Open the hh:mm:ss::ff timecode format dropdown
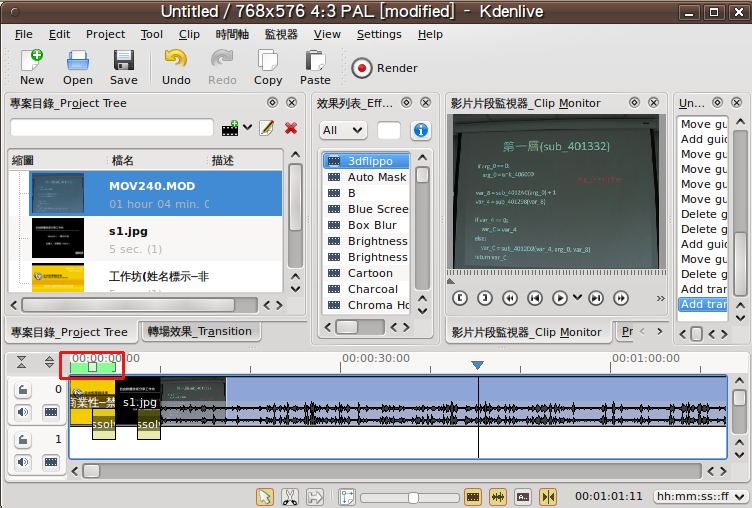The height and width of the screenshot is (508, 752). pos(701,496)
